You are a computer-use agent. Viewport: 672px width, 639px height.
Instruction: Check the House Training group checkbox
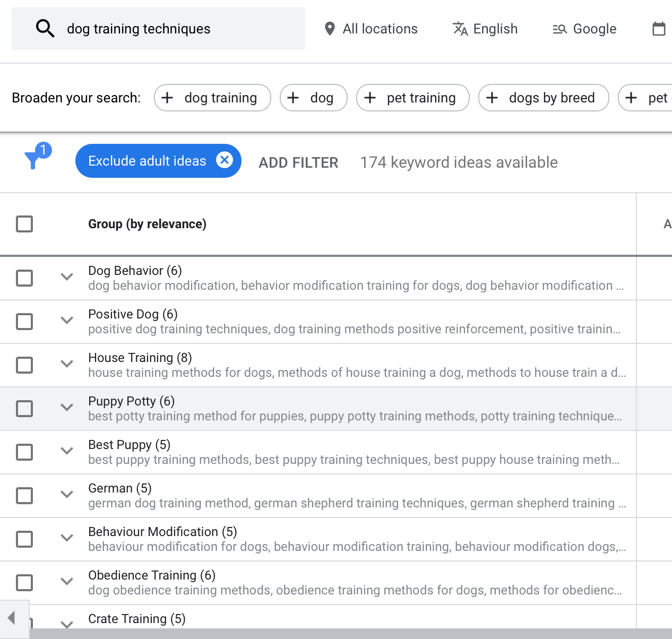pyautogui.click(x=24, y=365)
